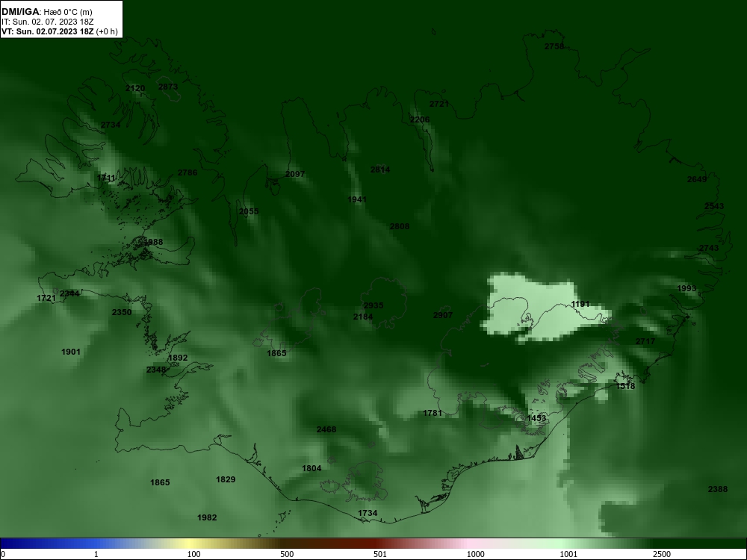Click the 2649 value on the east coast
Image resolution: width=747 pixels, height=560 pixels.
[x=697, y=179]
